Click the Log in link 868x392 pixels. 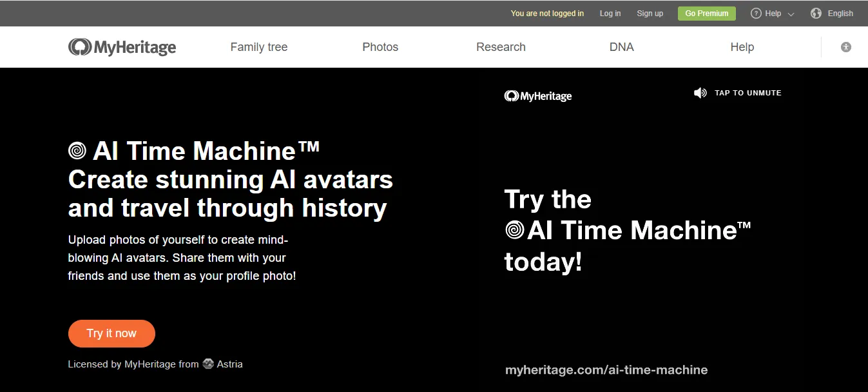tap(610, 13)
